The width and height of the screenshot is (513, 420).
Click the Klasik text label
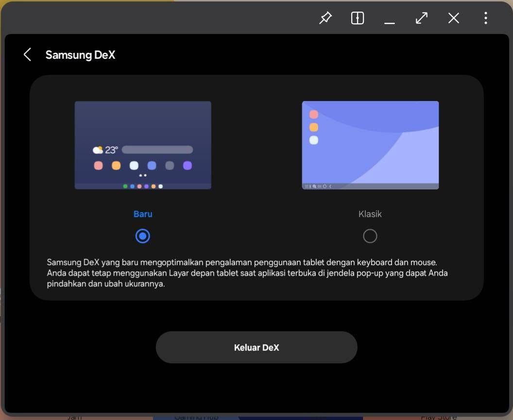tap(370, 214)
